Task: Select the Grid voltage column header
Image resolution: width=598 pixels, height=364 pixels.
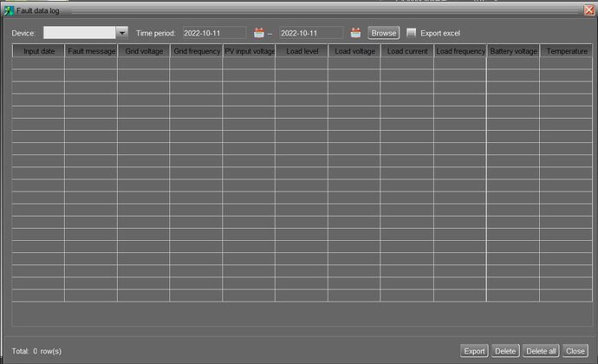Action: point(144,51)
